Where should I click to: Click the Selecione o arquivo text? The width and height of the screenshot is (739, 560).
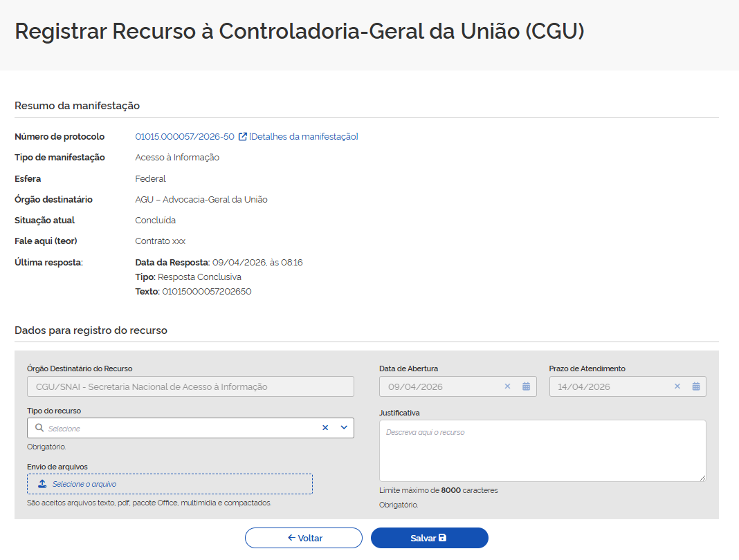tap(84, 484)
